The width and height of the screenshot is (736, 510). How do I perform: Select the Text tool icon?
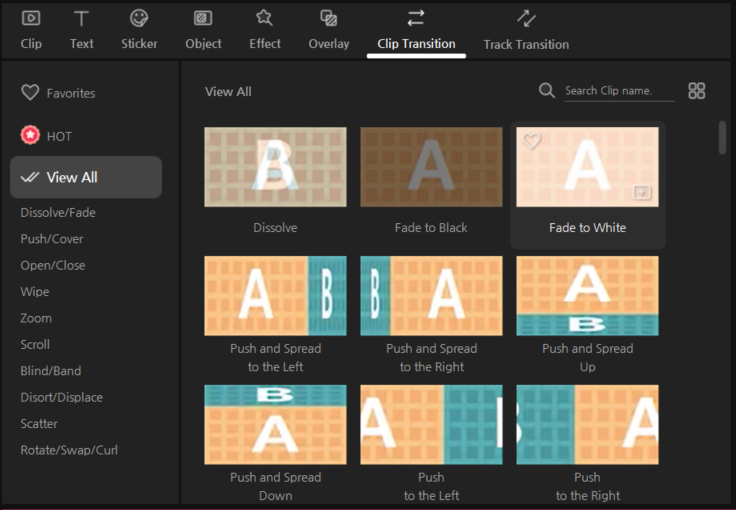pos(82,18)
